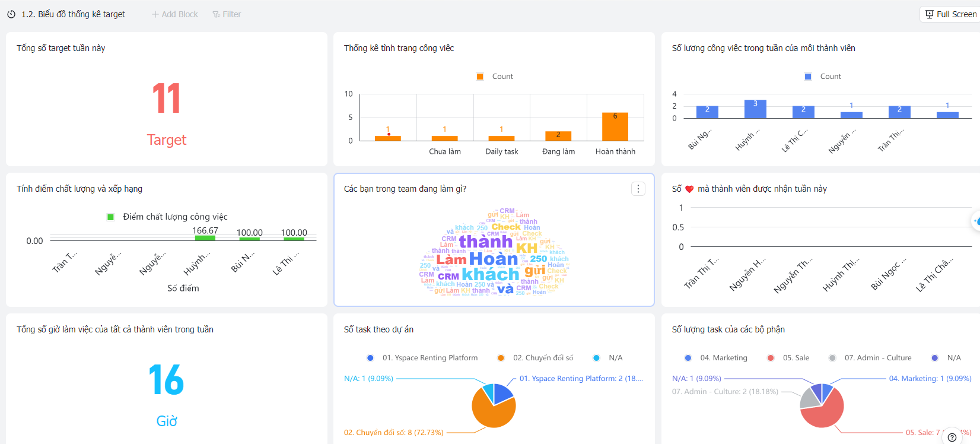The width and height of the screenshot is (980, 444).
Task: Toggle the 04. Marketing legend item
Action: click(716, 358)
